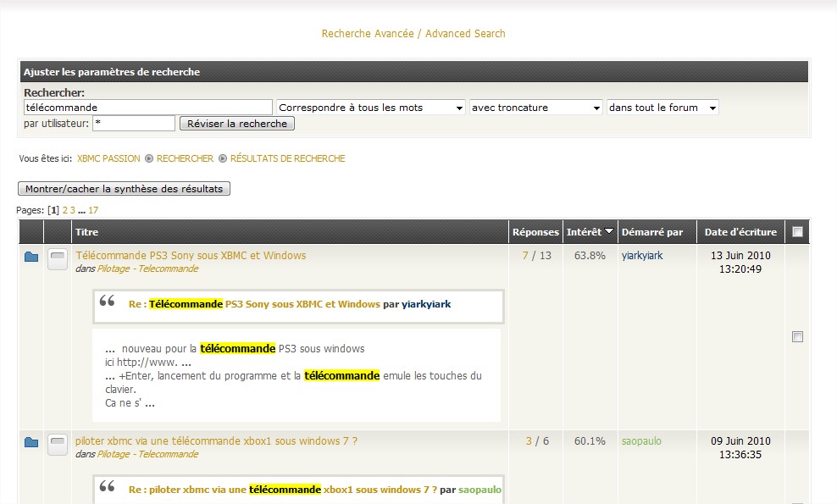Open Pilotage - Telecommande board under the PS3 topic
This screenshot has width=837, height=504.
148,269
